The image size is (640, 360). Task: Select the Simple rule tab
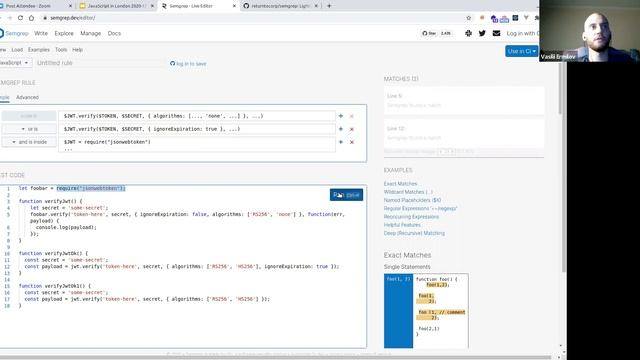tap(4, 97)
